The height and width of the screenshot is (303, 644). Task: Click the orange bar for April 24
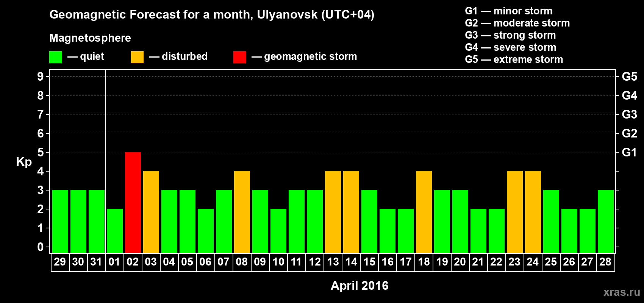533,212
